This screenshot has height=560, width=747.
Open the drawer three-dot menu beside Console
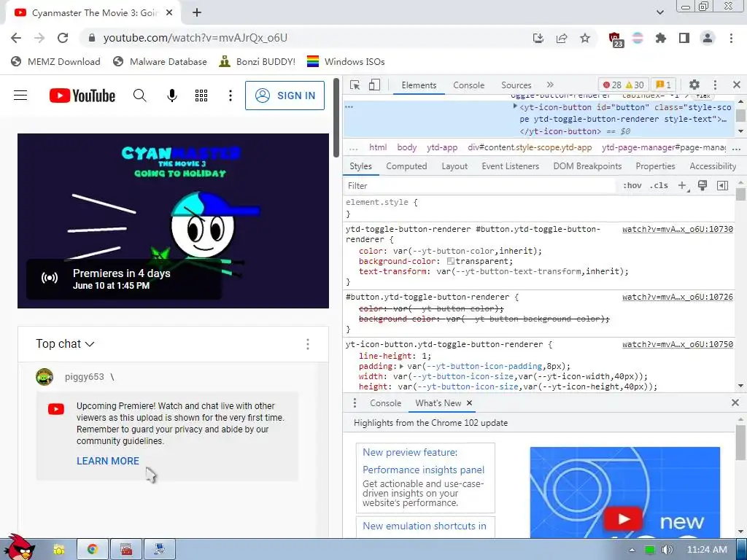(355, 403)
